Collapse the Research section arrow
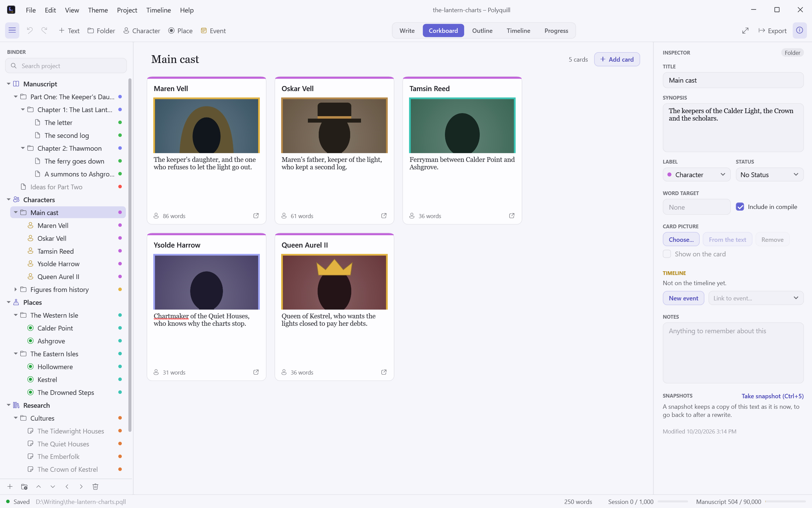 coord(8,405)
